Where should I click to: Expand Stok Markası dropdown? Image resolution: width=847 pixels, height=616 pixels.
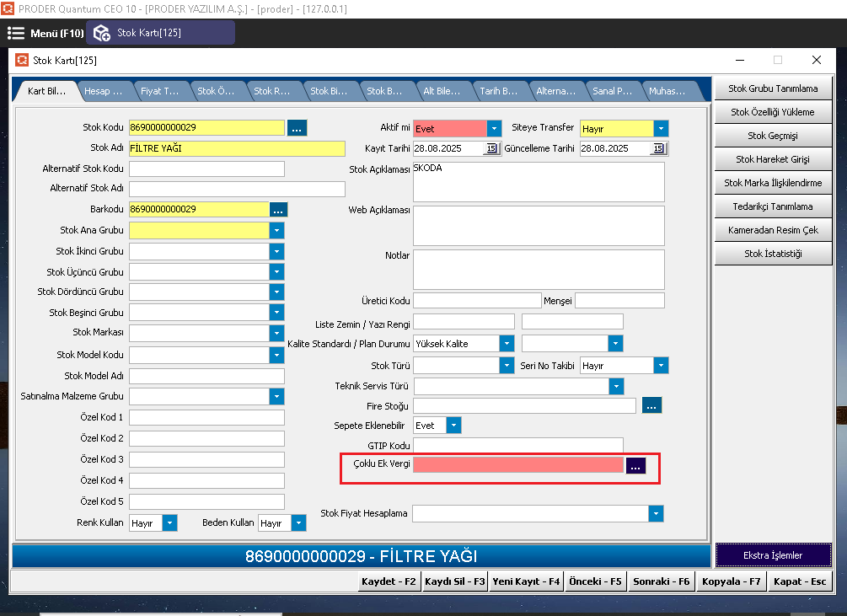pyautogui.click(x=276, y=333)
